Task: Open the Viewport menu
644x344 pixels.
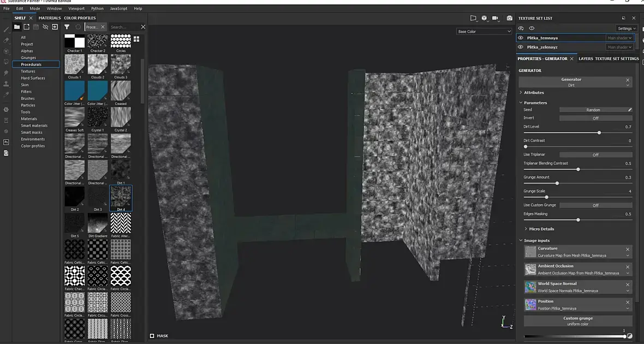Action: [x=76, y=8]
